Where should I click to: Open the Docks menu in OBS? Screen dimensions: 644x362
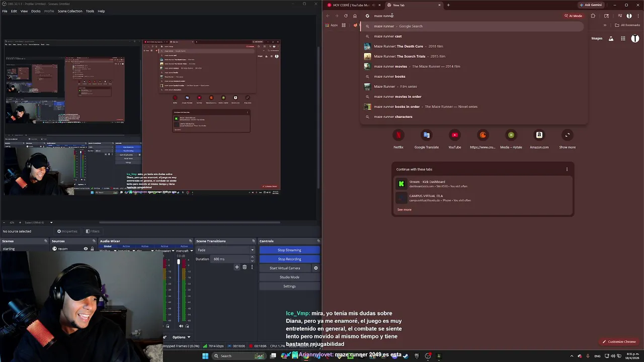click(x=36, y=11)
